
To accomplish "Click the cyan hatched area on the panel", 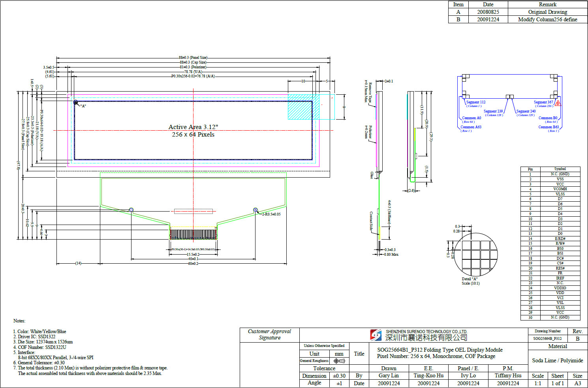I will 303,107.
